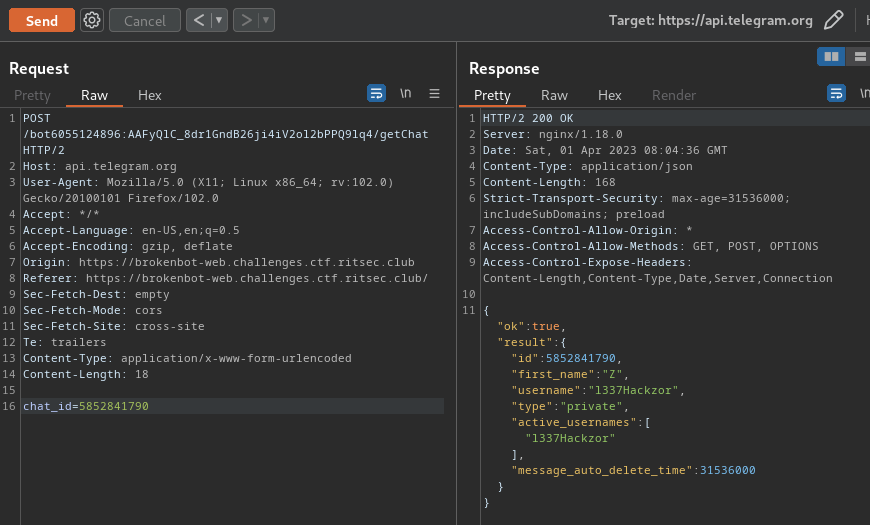Click the POST method line in request
Image resolution: width=870 pixels, height=525 pixels.
37,118
